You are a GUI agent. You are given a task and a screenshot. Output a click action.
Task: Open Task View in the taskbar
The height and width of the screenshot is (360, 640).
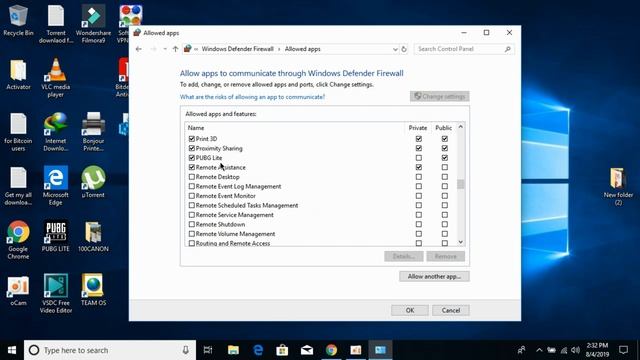[x=208, y=350]
